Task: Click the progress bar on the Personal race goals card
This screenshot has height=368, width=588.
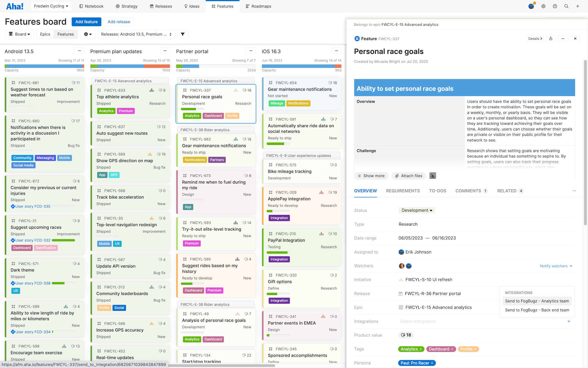Action: 193,109
